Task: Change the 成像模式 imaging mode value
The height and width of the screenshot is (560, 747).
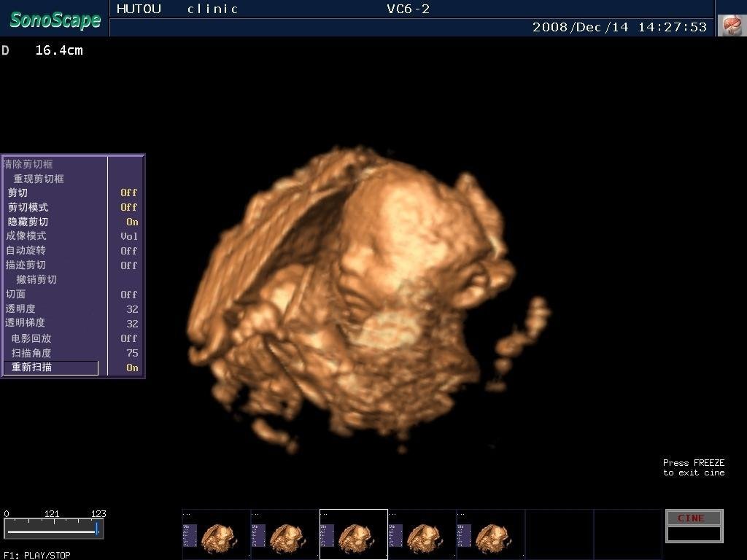Action: [128, 236]
